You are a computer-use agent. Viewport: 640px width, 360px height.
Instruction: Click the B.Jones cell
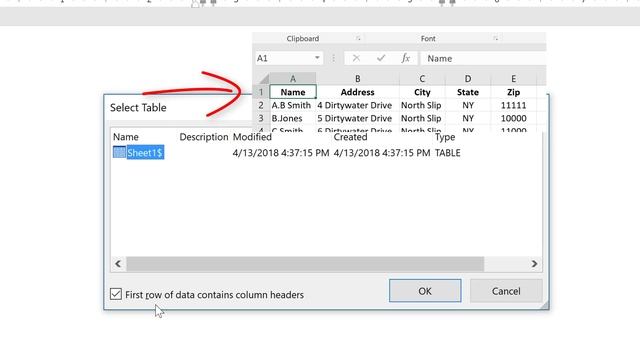tap(293, 118)
